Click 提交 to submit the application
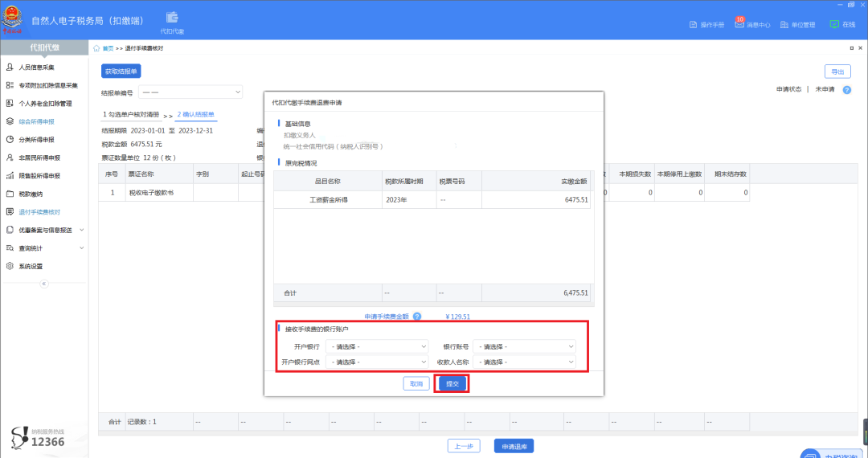 click(x=452, y=383)
